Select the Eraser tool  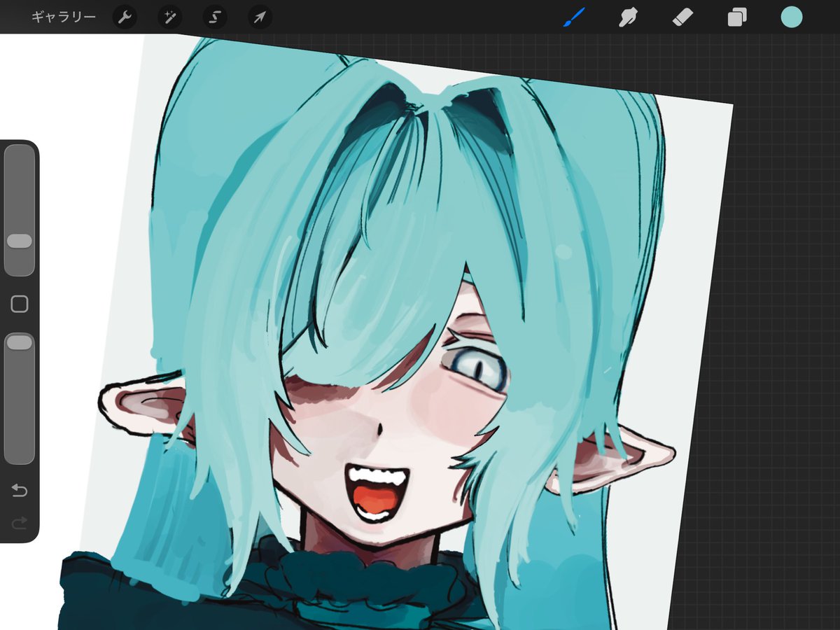[682, 17]
